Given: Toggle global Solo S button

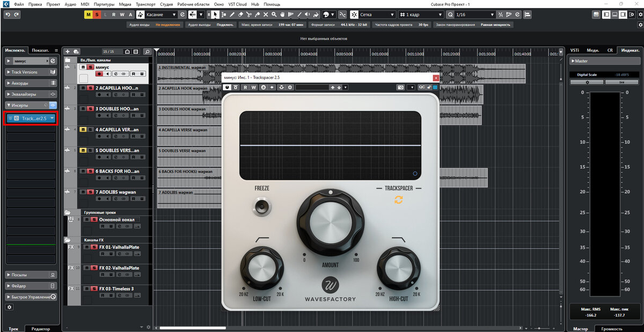Looking at the screenshot, I should click(x=97, y=14).
